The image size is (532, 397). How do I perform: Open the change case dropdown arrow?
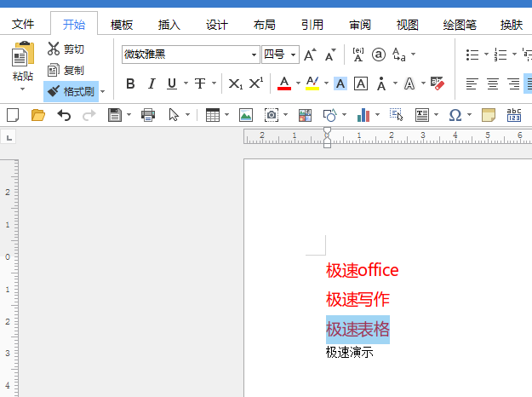(413, 54)
